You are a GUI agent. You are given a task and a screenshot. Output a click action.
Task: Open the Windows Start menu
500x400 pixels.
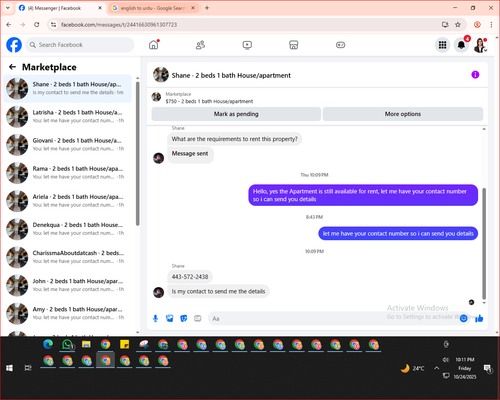point(9,368)
